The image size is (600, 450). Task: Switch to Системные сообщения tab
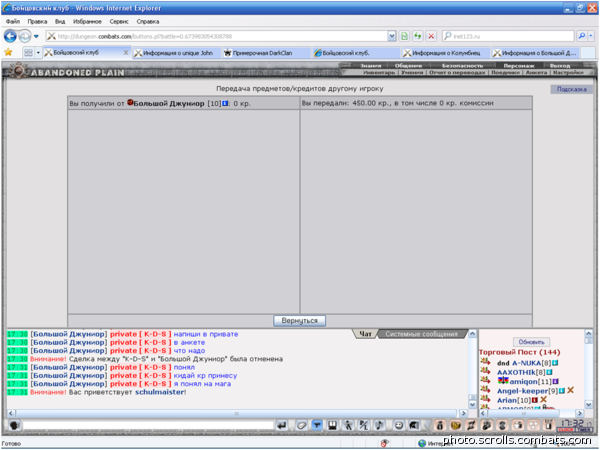click(421, 334)
